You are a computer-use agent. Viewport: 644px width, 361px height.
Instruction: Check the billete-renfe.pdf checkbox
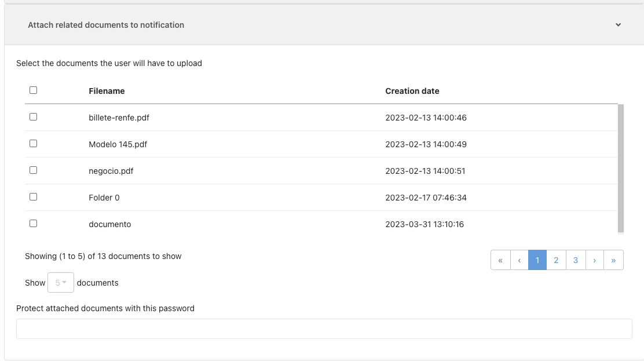(33, 117)
